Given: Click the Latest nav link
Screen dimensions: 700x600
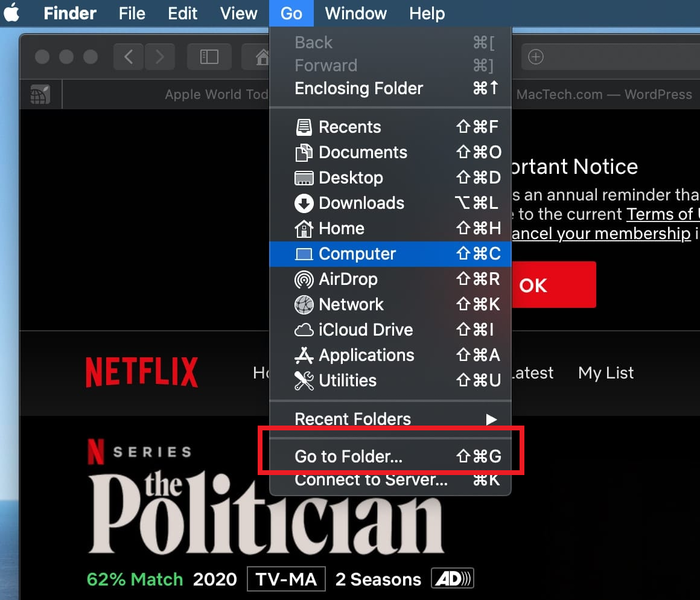Looking at the screenshot, I should click(532, 373).
